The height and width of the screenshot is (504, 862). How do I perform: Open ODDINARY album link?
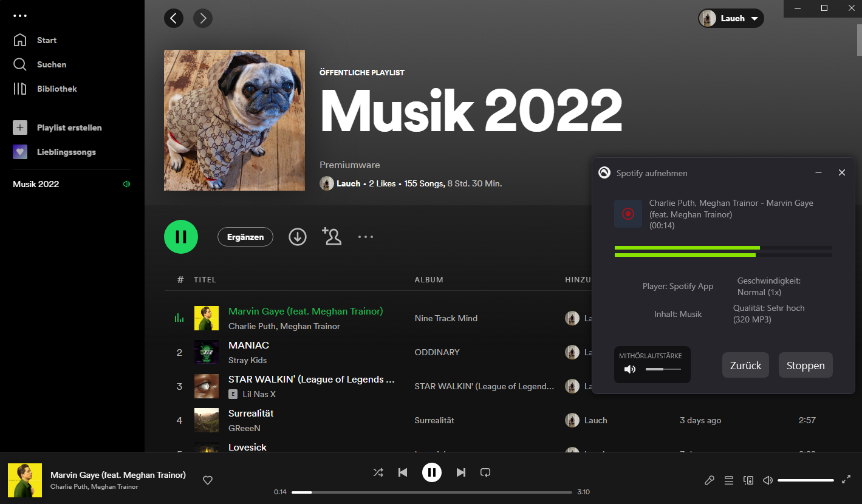[x=437, y=352]
